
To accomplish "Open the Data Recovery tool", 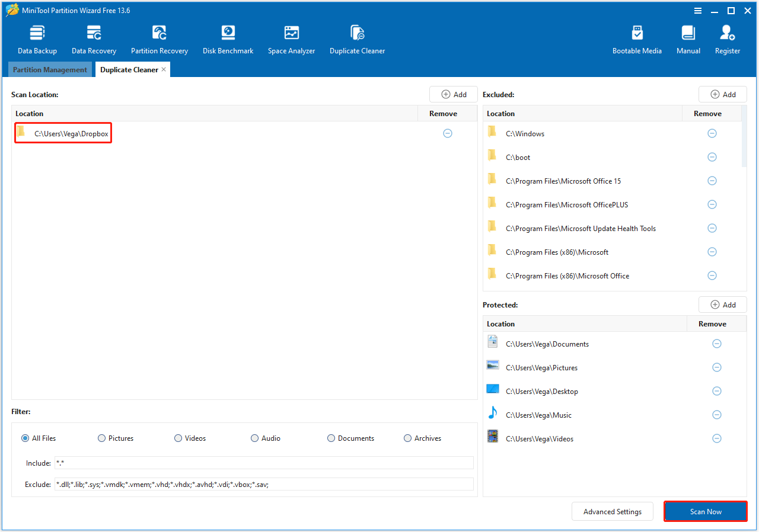I will (x=94, y=40).
